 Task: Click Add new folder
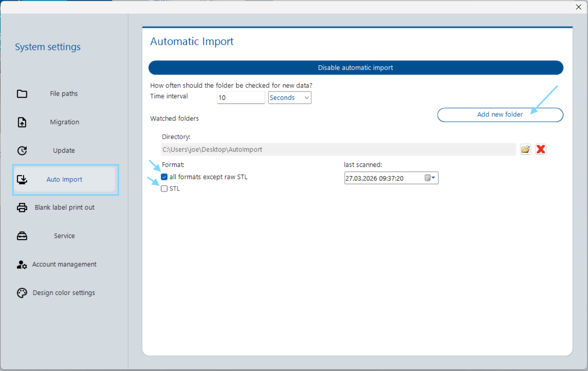point(500,114)
